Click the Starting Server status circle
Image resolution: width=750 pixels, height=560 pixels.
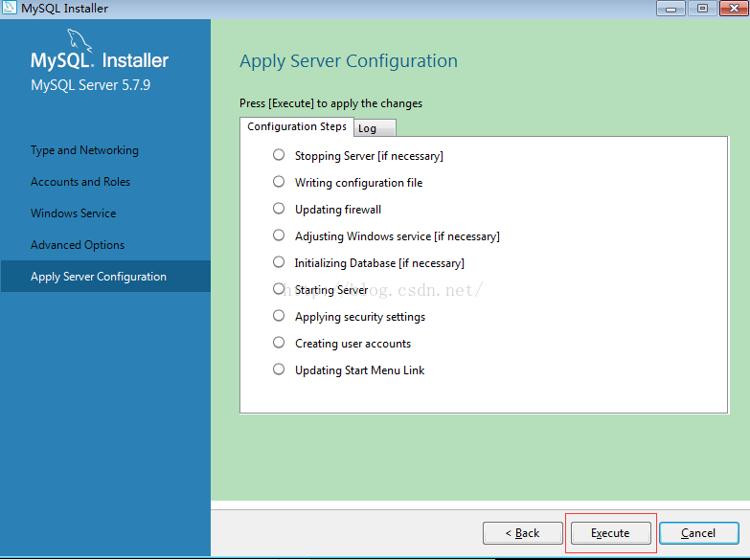[x=279, y=289]
